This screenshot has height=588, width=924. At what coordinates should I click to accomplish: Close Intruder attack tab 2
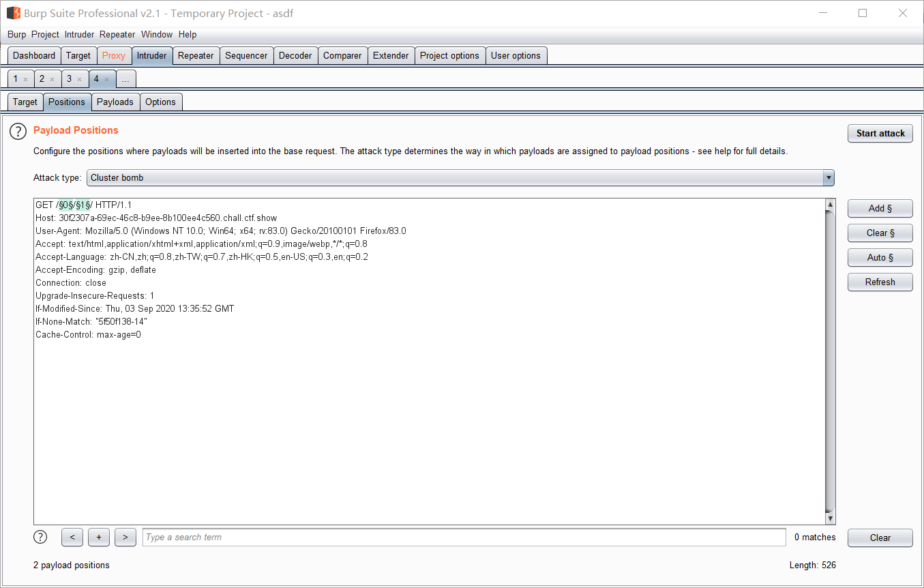pyautogui.click(x=52, y=79)
